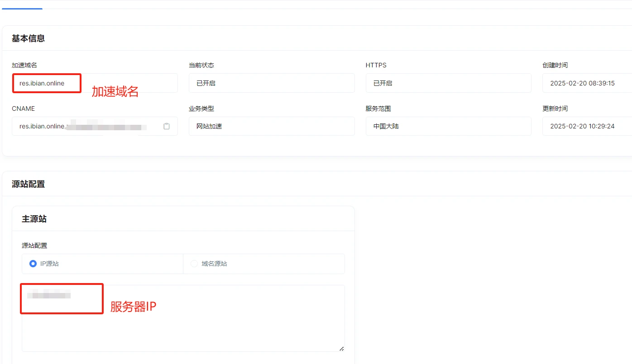Click the 服务范围 field label
This screenshot has width=632, height=364.
[378, 109]
